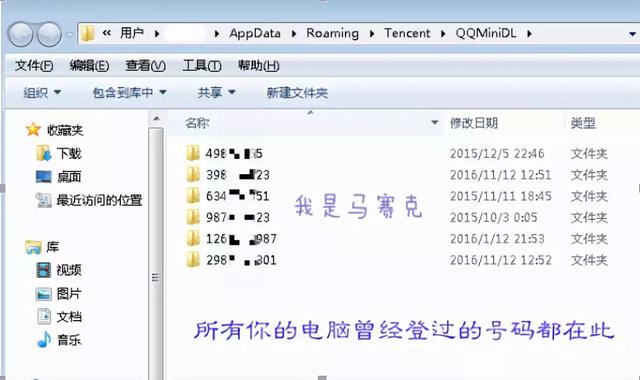The height and width of the screenshot is (380, 640).
Task: Click the Pictures library icon (图片)
Action: coord(44,293)
